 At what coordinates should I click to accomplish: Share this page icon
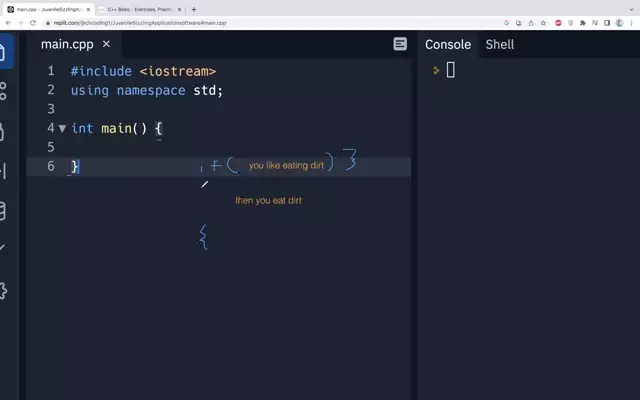click(x=531, y=23)
